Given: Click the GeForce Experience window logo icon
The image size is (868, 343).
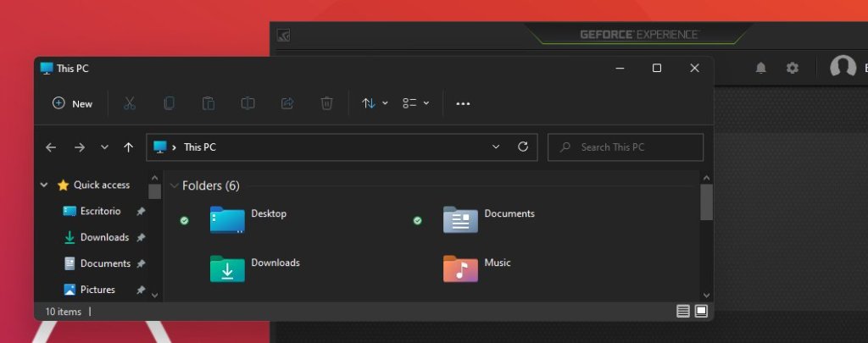Looking at the screenshot, I should 283,36.
